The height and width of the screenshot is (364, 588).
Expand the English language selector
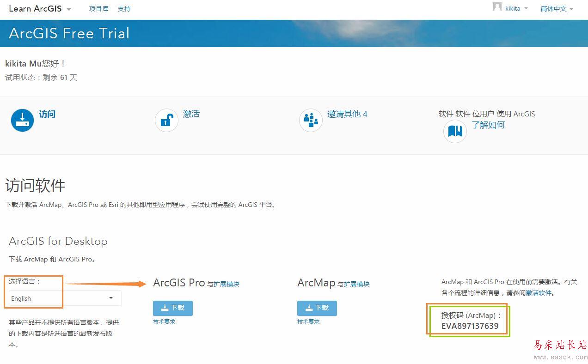point(65,298)
